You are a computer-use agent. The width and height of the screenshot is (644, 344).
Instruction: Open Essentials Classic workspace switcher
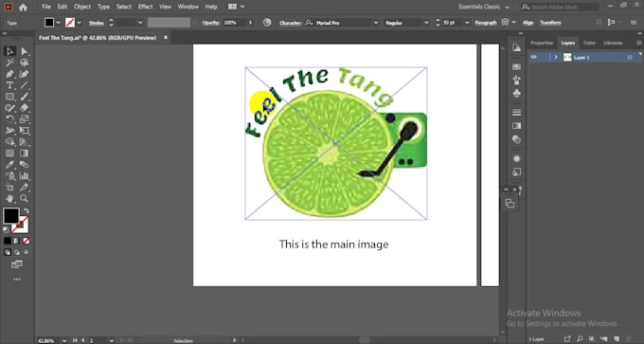pos(484,7)
